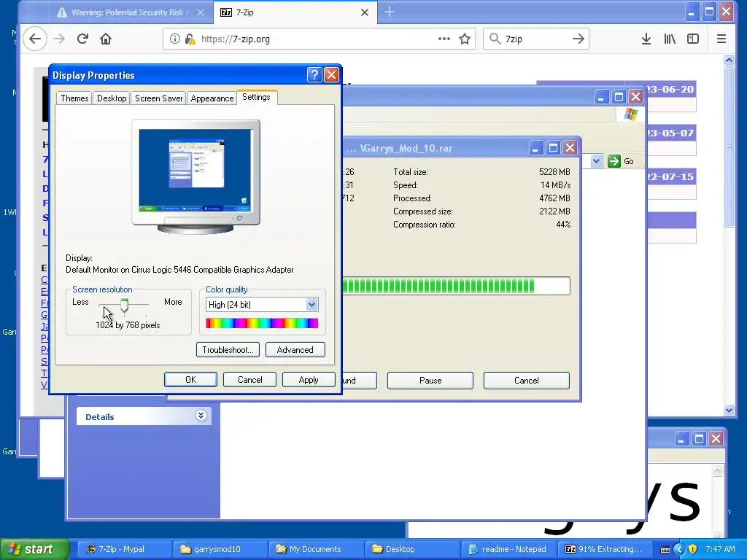Open the Color quality dropdown
747x560 pixels.
[311, 304]
